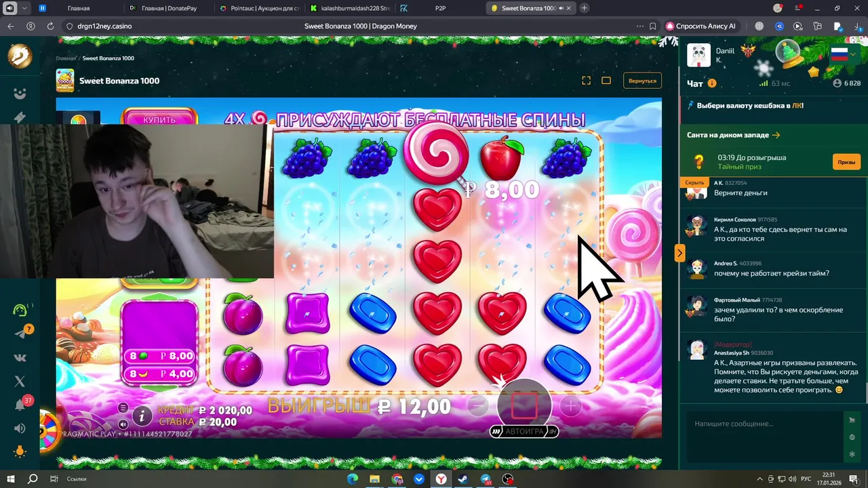The height and width of the screenshot is (488, 868).
Task: Click the chat info icon
Action: (712, 83)
